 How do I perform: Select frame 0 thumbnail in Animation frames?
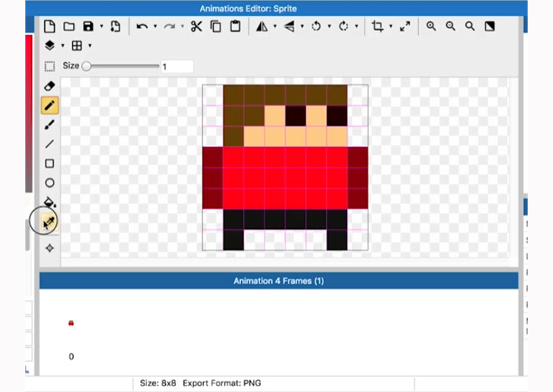[x=71, y=323]
